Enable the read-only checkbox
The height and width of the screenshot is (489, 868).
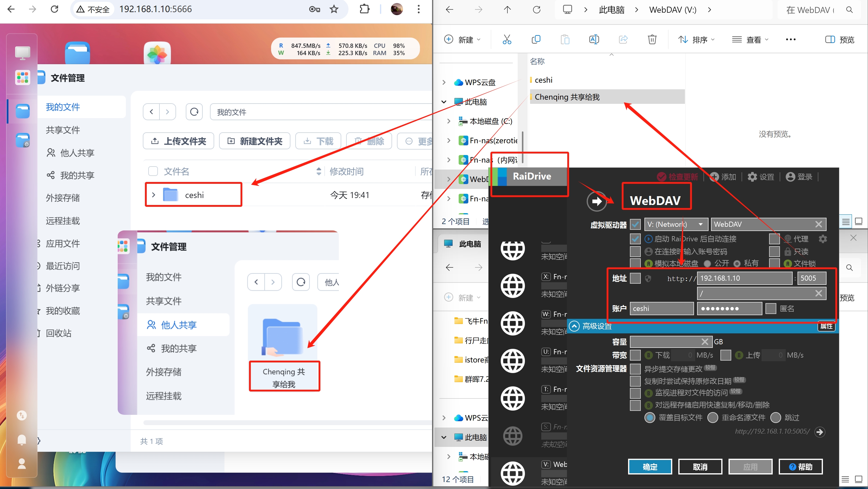click(774, 251)
